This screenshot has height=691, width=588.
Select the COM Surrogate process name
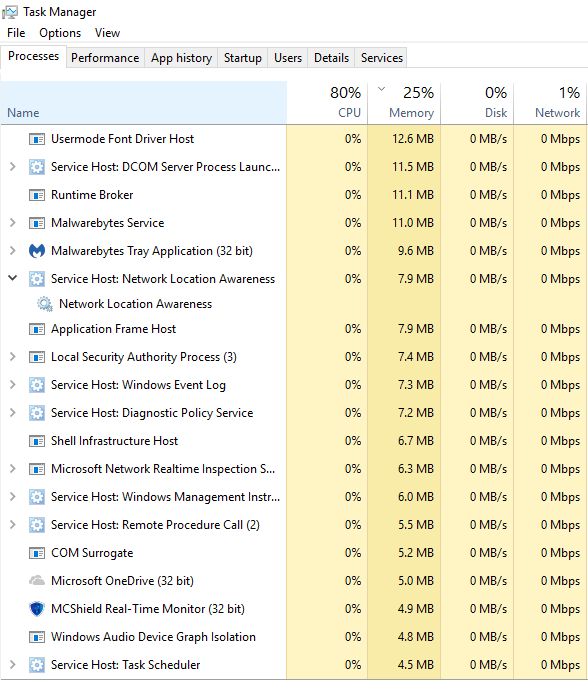pyautogui.click(x=92, y=553)
